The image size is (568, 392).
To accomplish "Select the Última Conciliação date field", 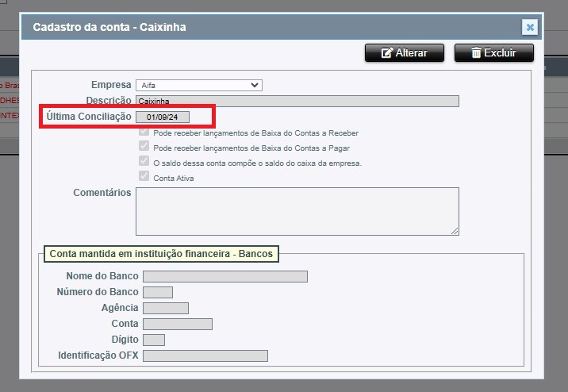I will click(x=162, y=117).
